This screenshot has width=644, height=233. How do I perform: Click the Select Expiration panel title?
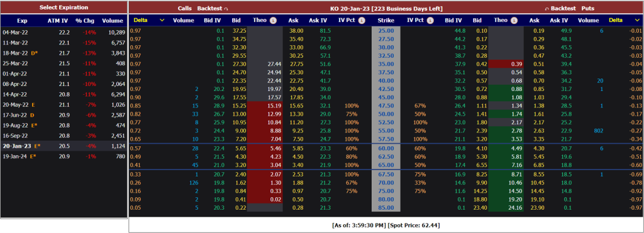[64, 8]
